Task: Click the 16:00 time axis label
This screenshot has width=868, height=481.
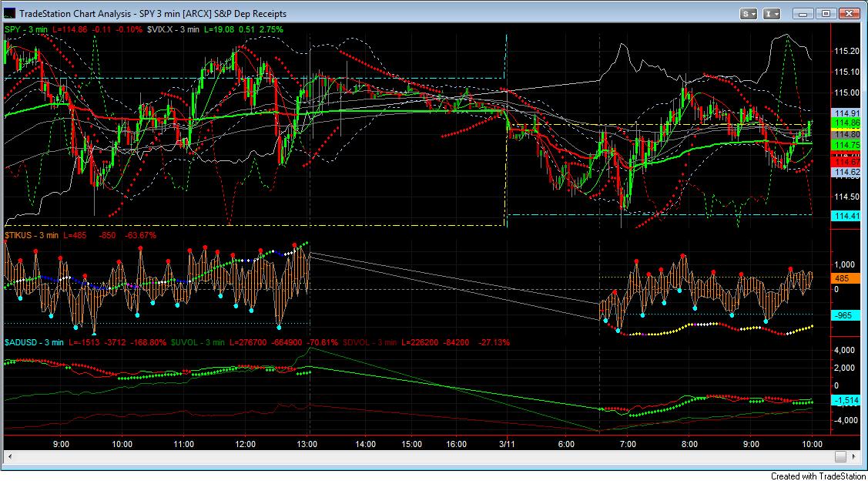Action: (456, 444)
